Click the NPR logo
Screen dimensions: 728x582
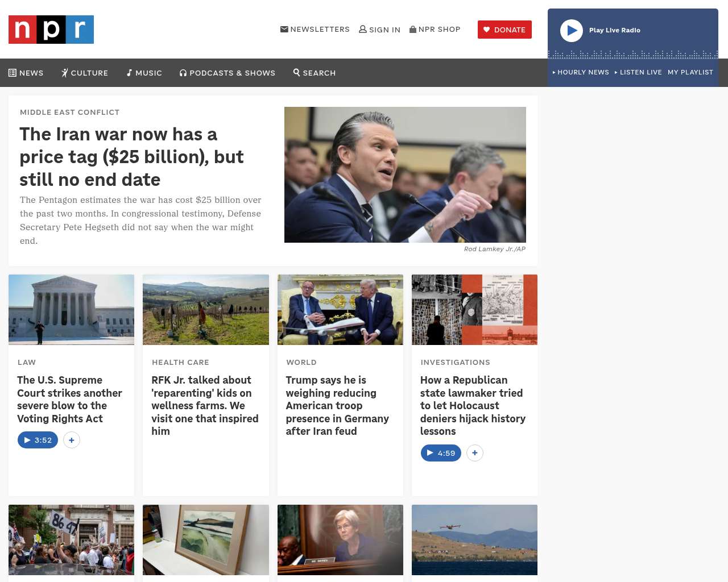pyautogui.click(x=51, y=30)
